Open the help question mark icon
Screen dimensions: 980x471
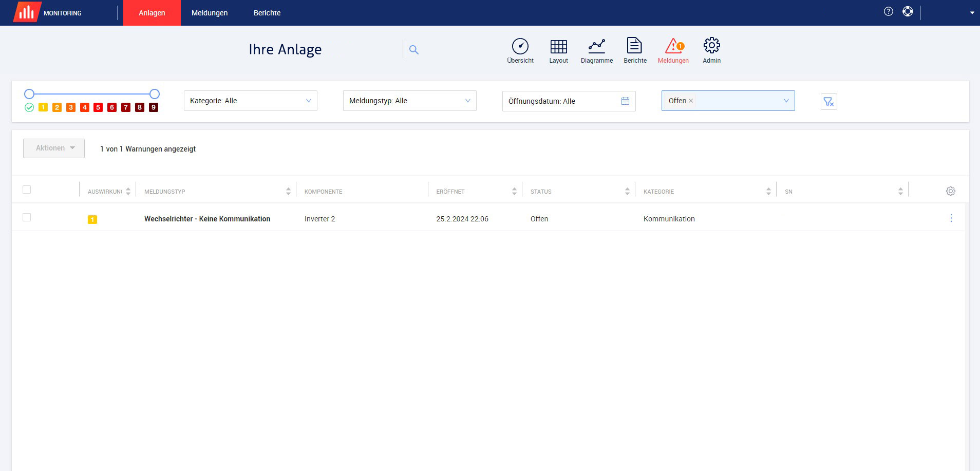(888, 11)
